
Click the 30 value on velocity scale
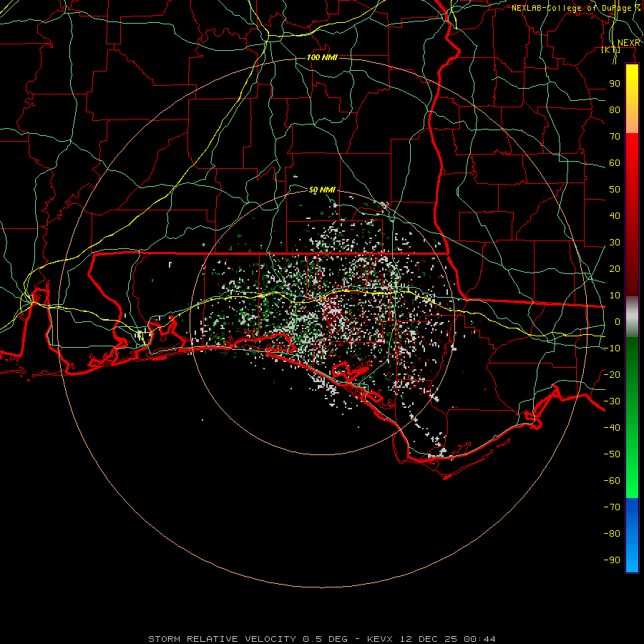point(615,243)
